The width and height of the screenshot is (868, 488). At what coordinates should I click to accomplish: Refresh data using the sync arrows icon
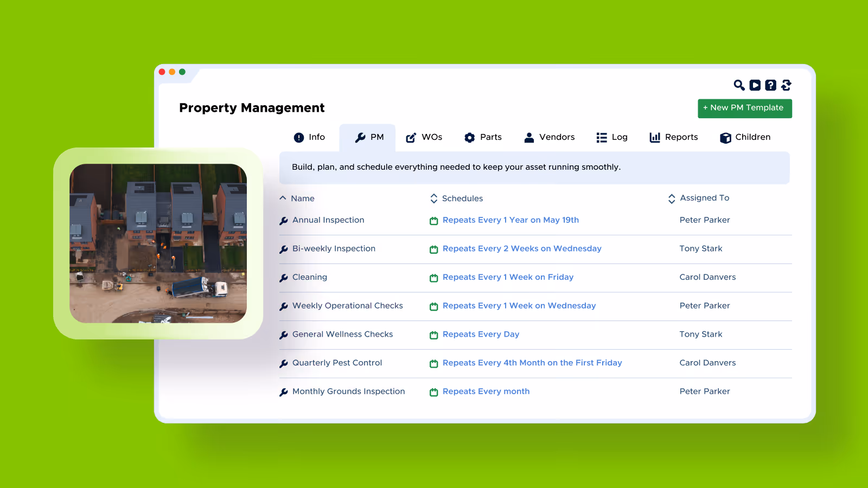click(786, 85)
